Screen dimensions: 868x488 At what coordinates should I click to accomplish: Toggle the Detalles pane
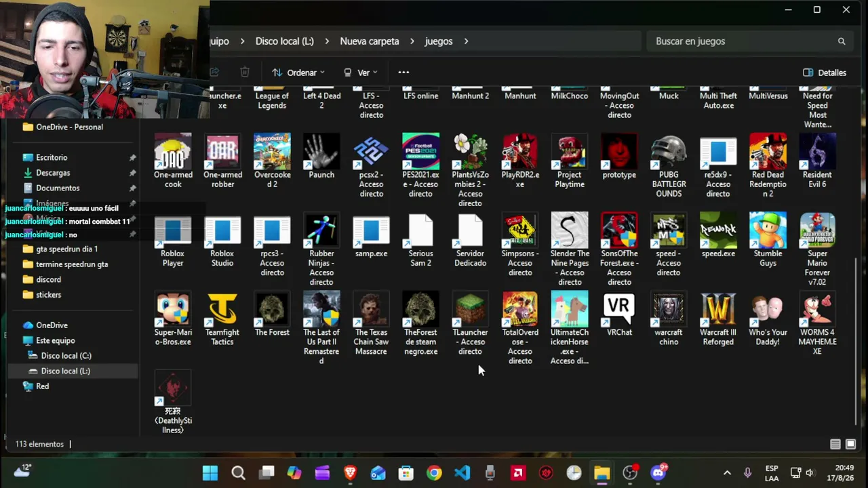[824, 73]
